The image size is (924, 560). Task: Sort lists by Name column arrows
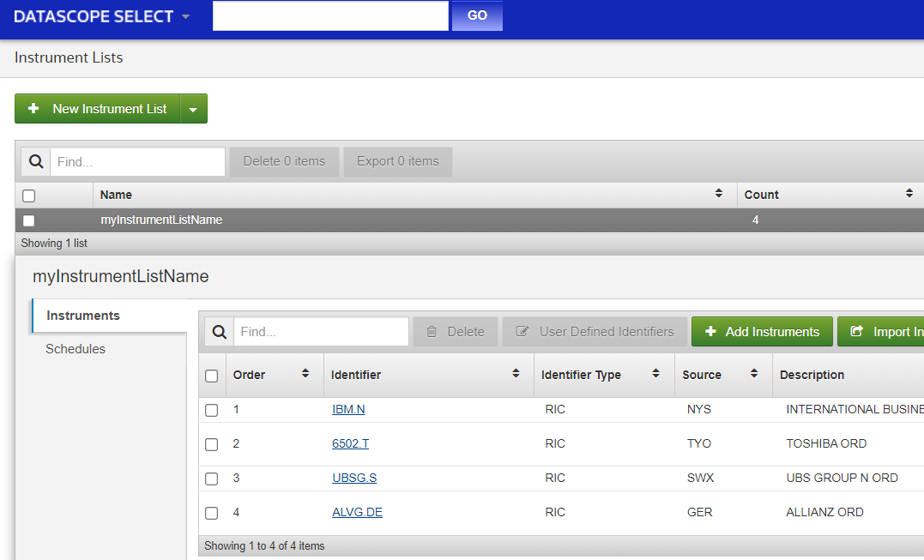[x=718, y=194]
